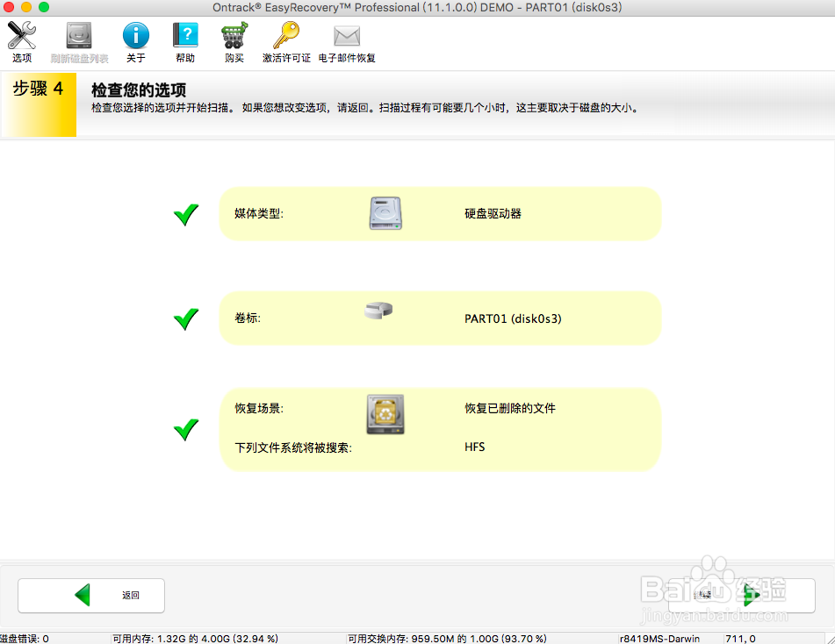This screenshot has height=644, width=835.
Task: Click the r8419MS-Darwin status entry
Action: click(659, 638)
